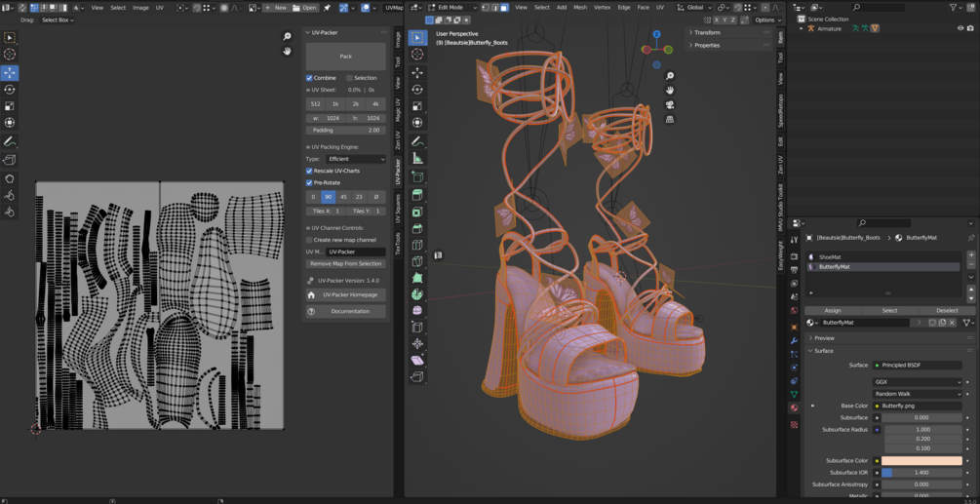
Task: Select the Annotate tool in UV editor
Action: click(x=10, y=141)
